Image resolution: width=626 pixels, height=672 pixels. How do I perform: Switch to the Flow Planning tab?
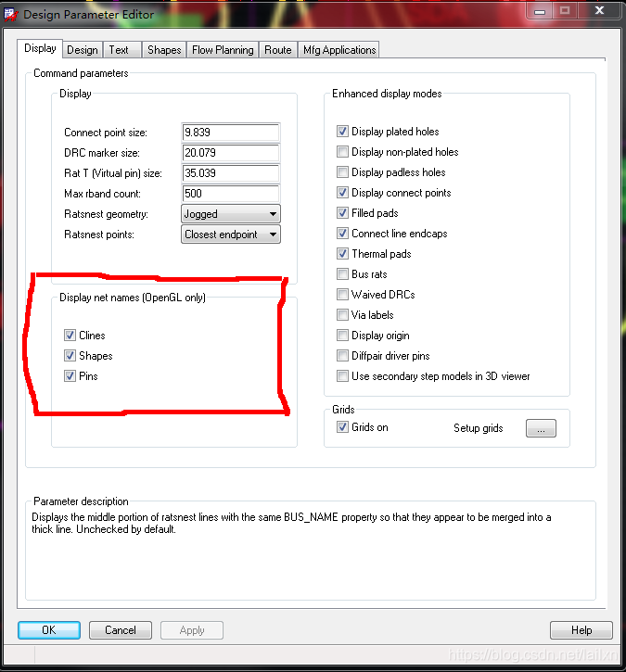point(223,50)
